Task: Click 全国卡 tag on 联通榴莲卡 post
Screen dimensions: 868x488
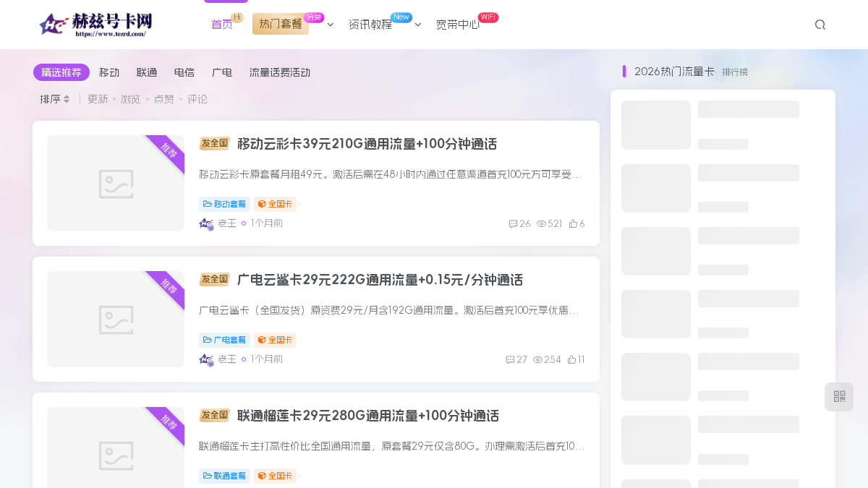Action: coord(275,476)
